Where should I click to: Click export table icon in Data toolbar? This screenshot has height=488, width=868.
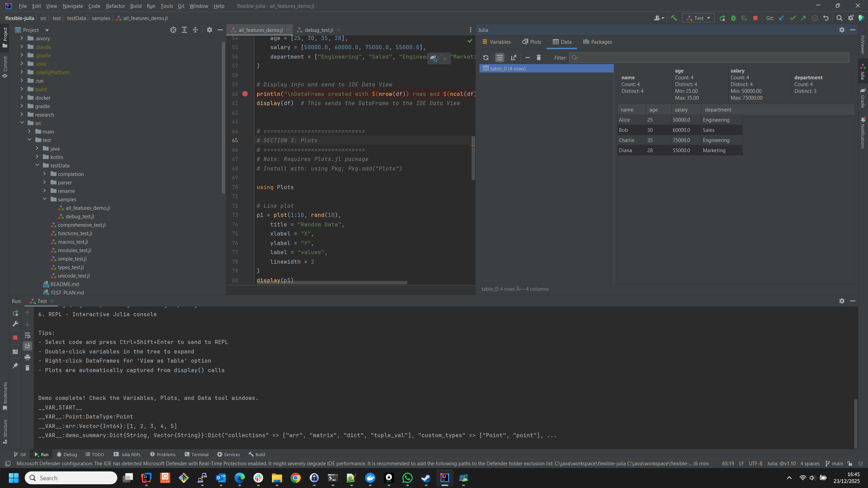tap(513, 58)
